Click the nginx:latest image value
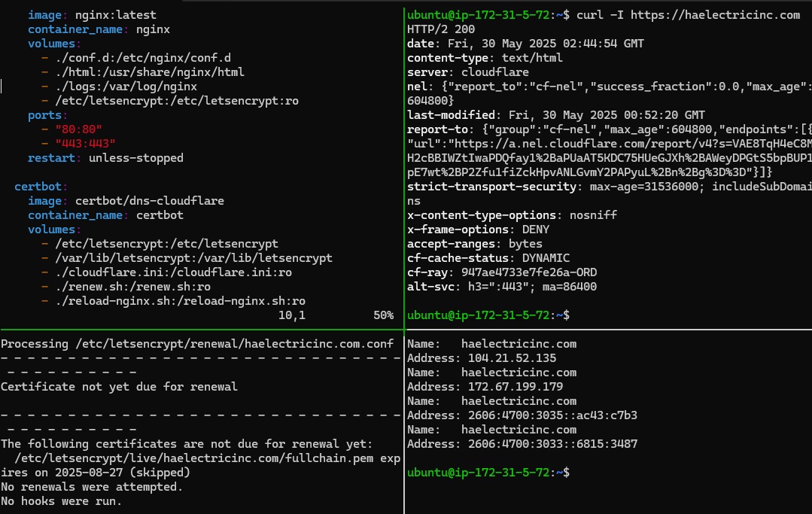The width and height of the screenshot is (812, 514). point(115,15)
